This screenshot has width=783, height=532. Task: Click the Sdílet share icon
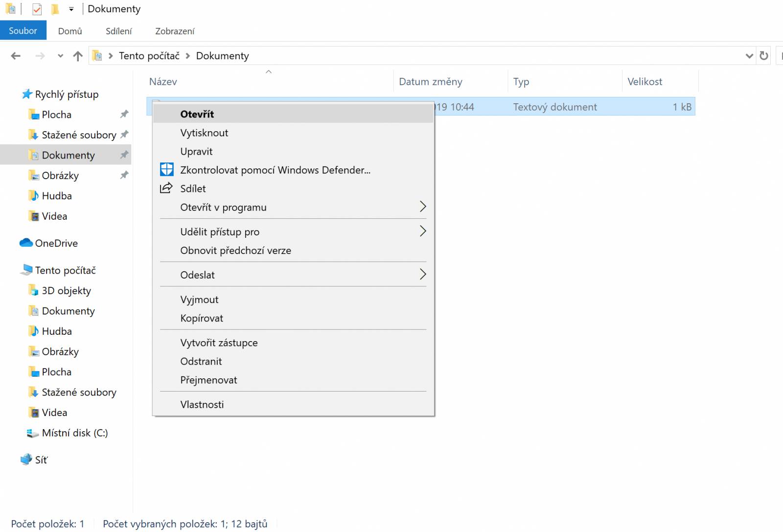point(166,188)
